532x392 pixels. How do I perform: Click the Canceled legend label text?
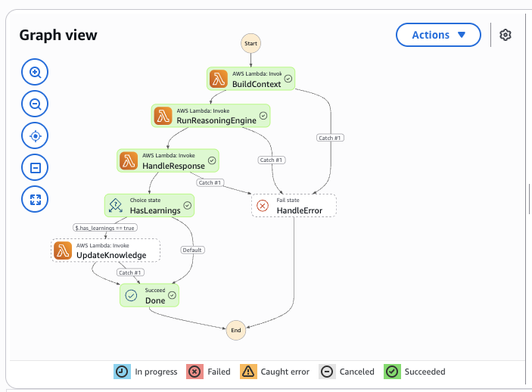(357, 372)
